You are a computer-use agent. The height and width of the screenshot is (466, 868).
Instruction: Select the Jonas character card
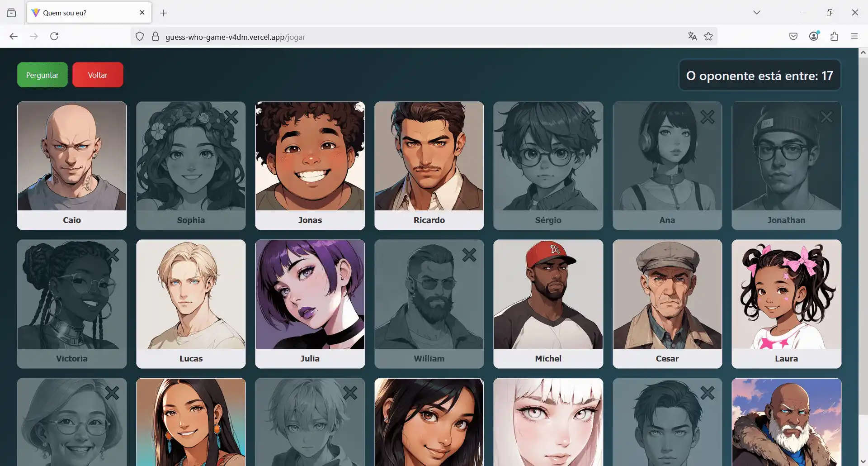point(310,166)
